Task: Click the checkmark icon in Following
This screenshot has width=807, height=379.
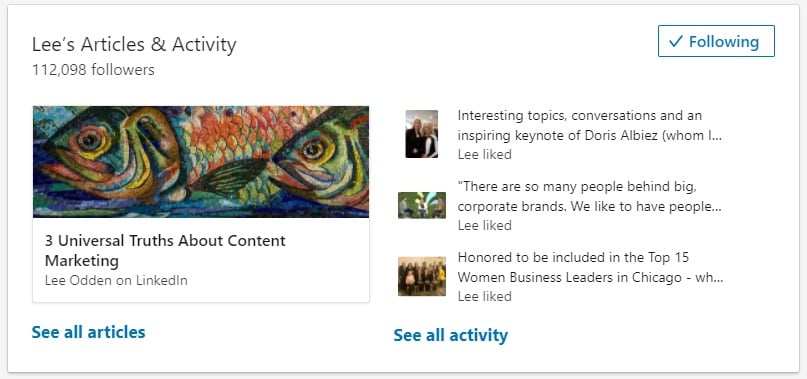Action: click(675, 42)
